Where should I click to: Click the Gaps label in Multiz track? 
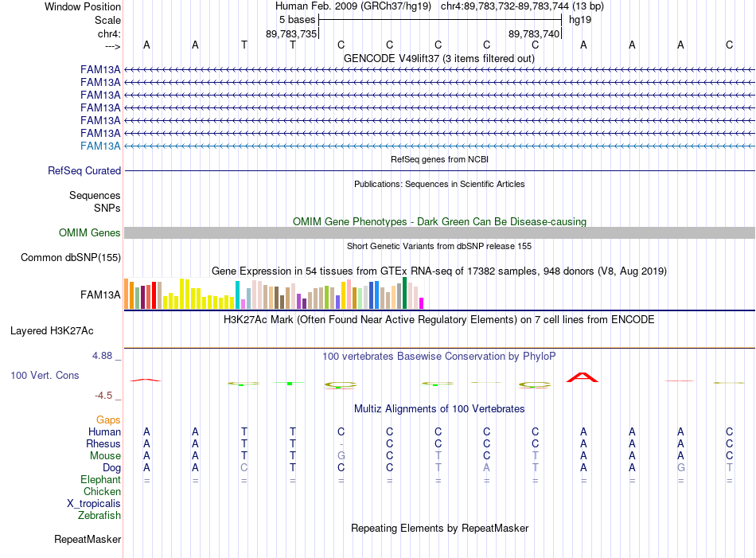click(108, 420)
